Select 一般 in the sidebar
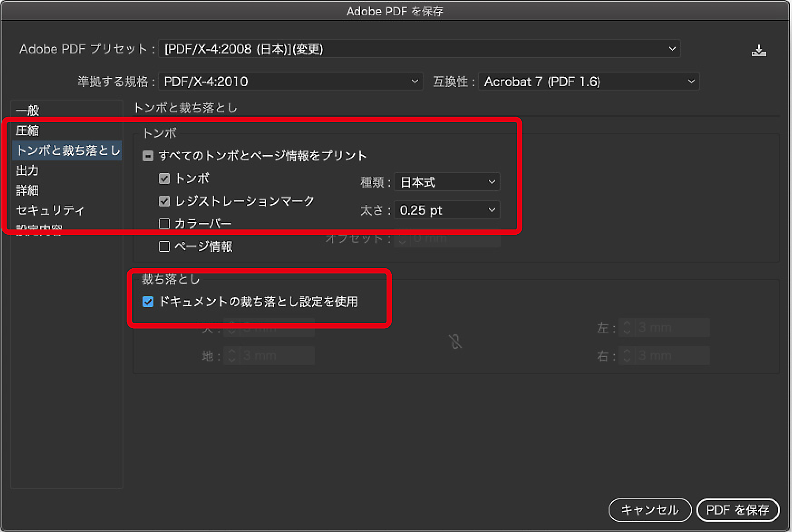 [28, 110]
